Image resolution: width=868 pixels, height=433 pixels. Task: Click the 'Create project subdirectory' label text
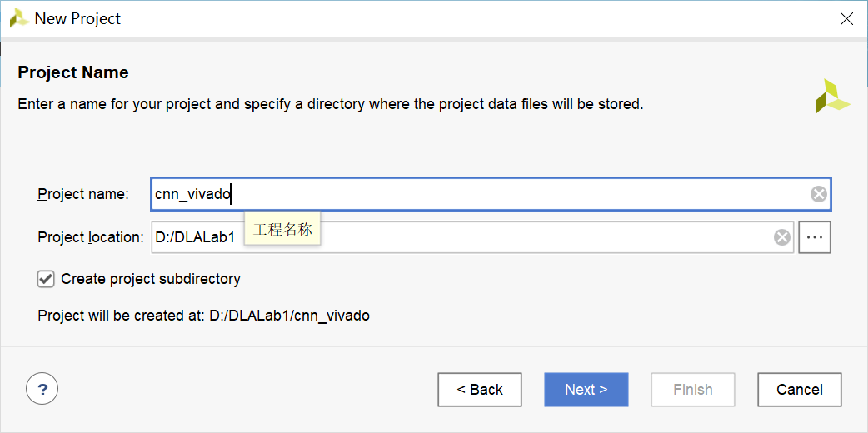point(151,279)
